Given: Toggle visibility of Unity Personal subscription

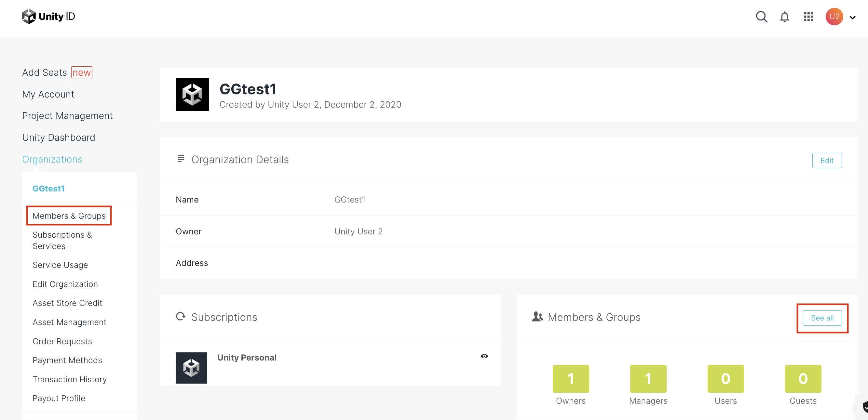Looking at the screenshot, I should point(484,356).
